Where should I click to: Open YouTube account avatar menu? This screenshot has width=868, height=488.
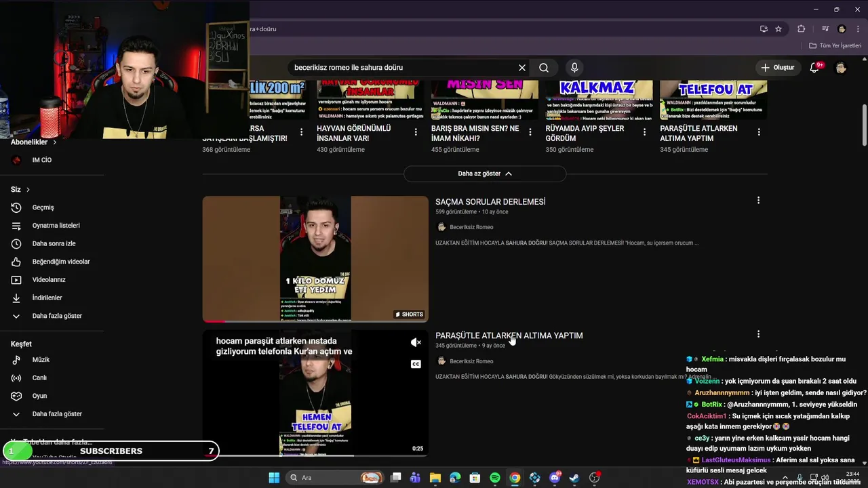pyautogui.click(x=841, y=68)
